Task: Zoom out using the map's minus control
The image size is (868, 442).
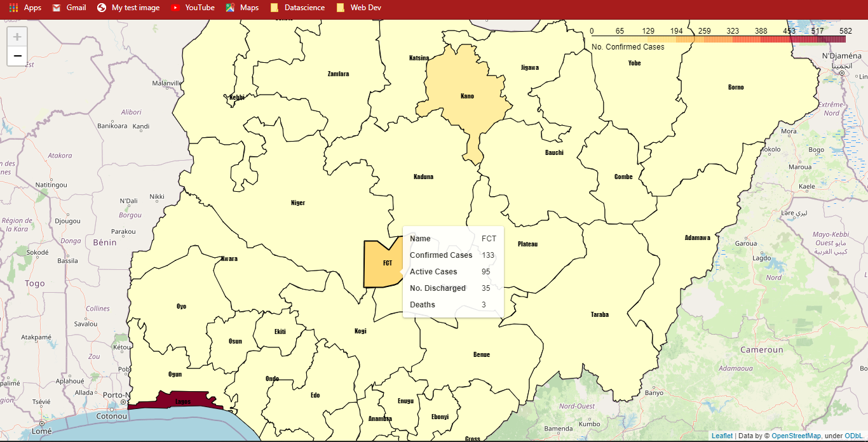Action: tap(17, 56)
